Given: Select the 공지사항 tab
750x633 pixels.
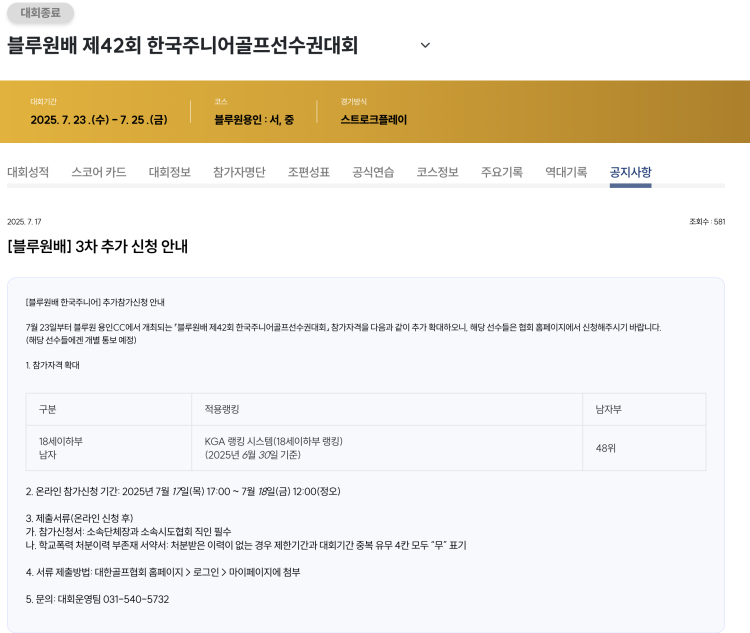Looking at the screenshot, I should (x=630, y=172).
